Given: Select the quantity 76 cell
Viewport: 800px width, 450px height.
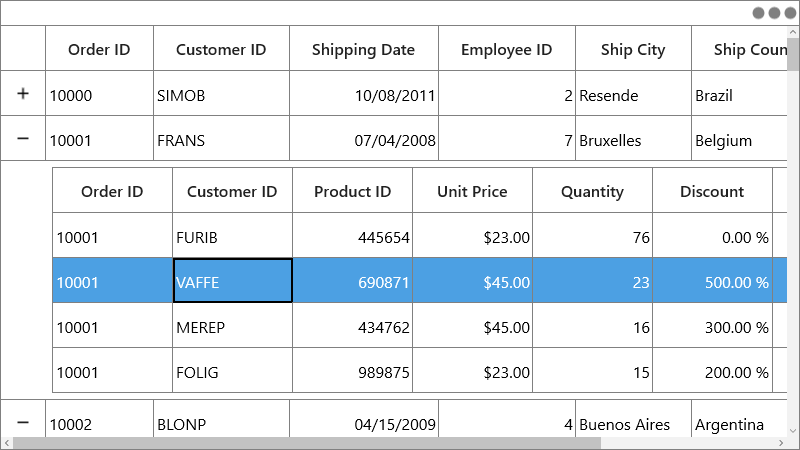Looking at the screenshot, I should 592,235.
